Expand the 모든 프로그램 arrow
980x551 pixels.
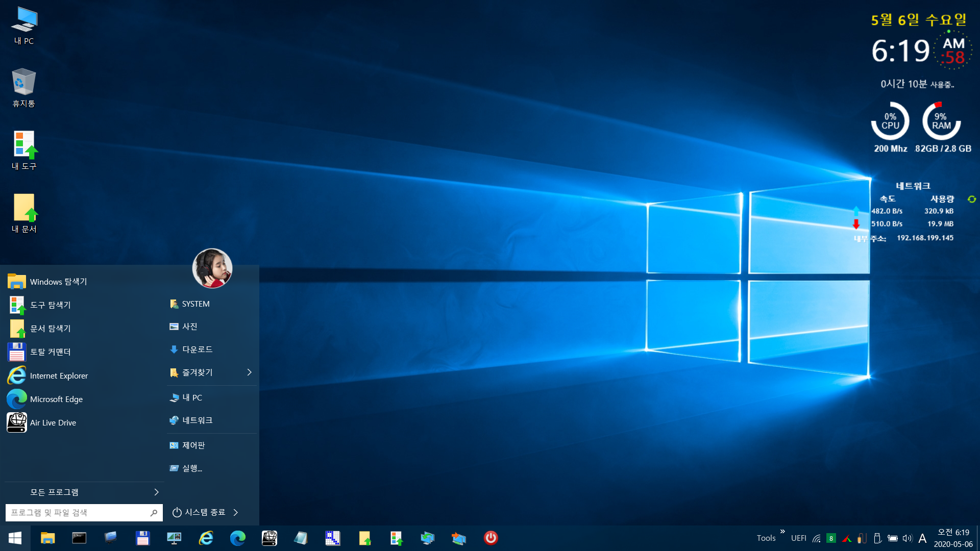[x=156, y=492]
